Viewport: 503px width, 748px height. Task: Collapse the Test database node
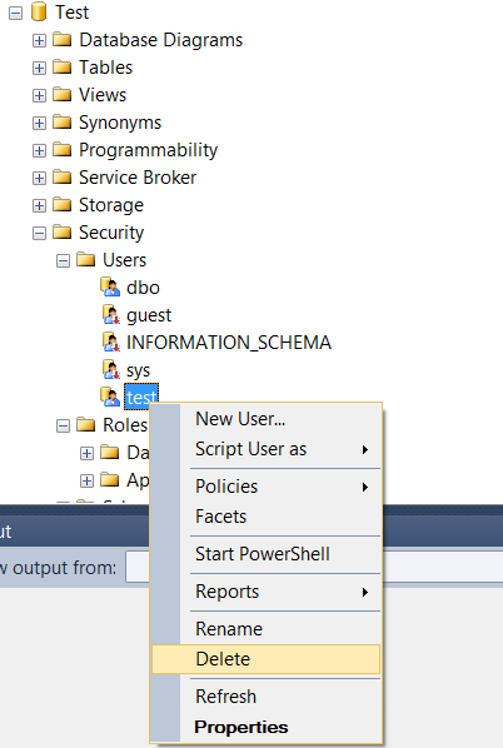click(x=15, y=13)
